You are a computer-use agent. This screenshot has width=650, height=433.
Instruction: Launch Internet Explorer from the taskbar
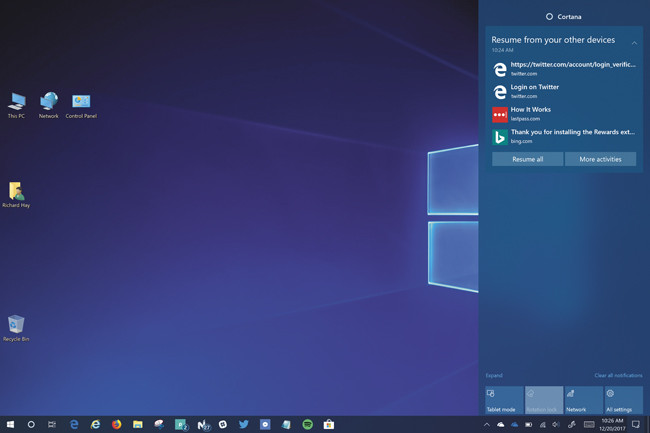[95, 424]
